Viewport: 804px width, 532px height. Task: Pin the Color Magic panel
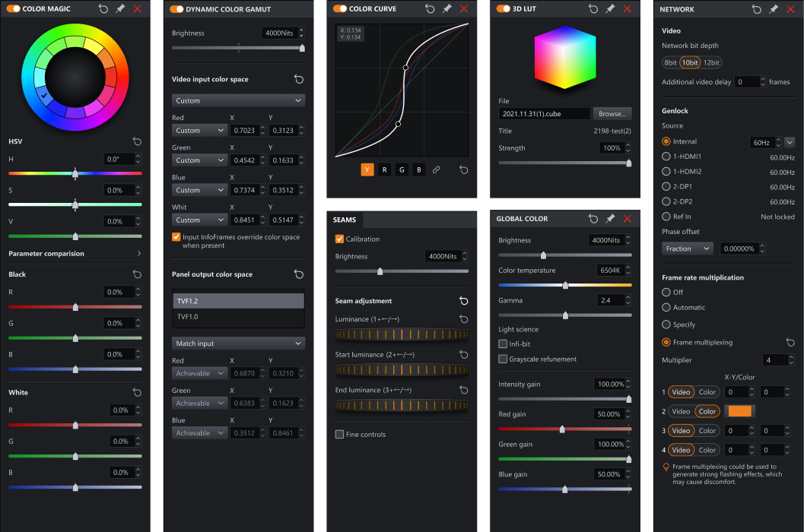(x=122, y=9)
